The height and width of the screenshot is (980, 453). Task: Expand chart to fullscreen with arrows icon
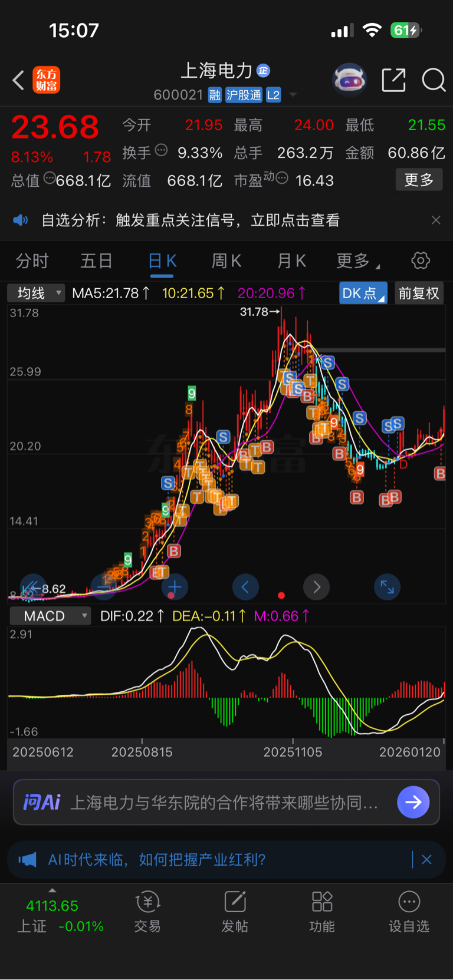[x=388, y=587]
